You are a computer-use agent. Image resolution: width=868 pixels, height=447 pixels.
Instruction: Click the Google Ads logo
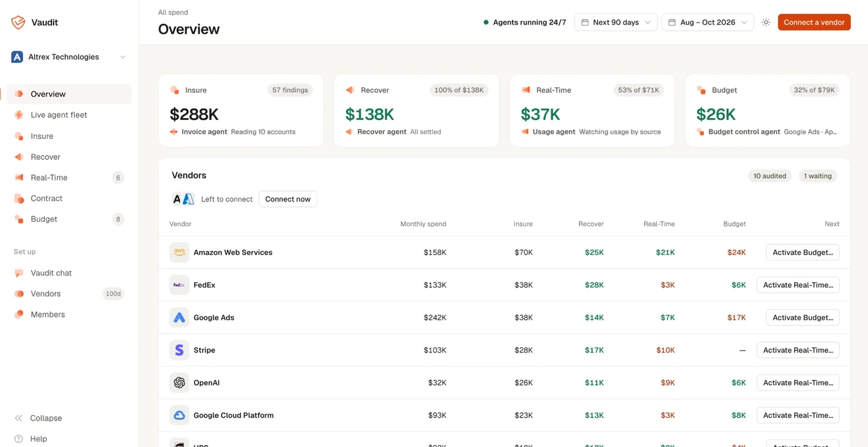click(x=179, y=317)
